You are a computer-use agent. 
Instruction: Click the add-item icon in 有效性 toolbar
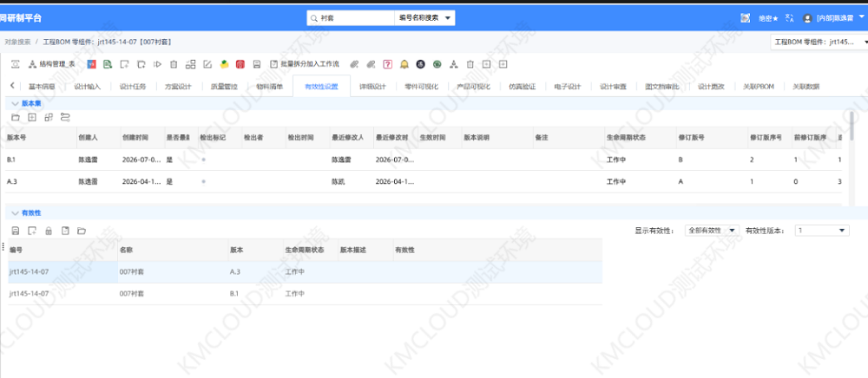tap(32, 231)
